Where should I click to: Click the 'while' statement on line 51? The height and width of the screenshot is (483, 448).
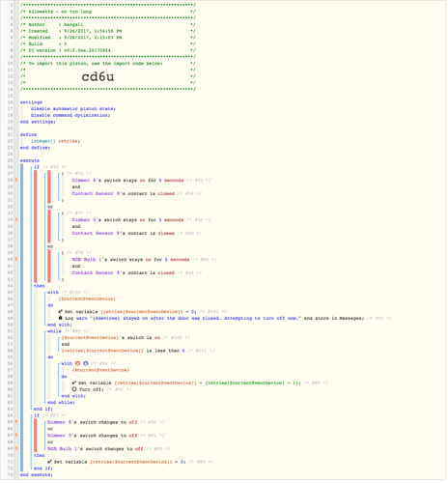(x=55, y=332)
